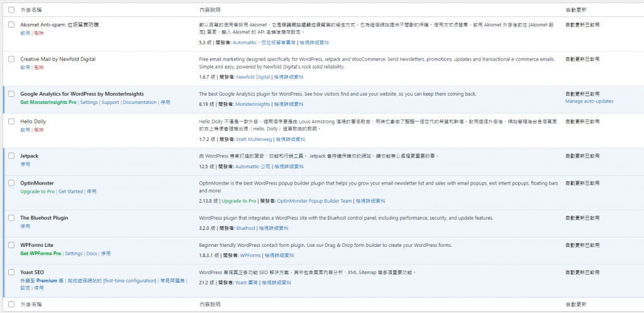This screenshot has height=313, width=644.
Task: Open the Matt Mullenweg developer link
Action: pos(254,139)
